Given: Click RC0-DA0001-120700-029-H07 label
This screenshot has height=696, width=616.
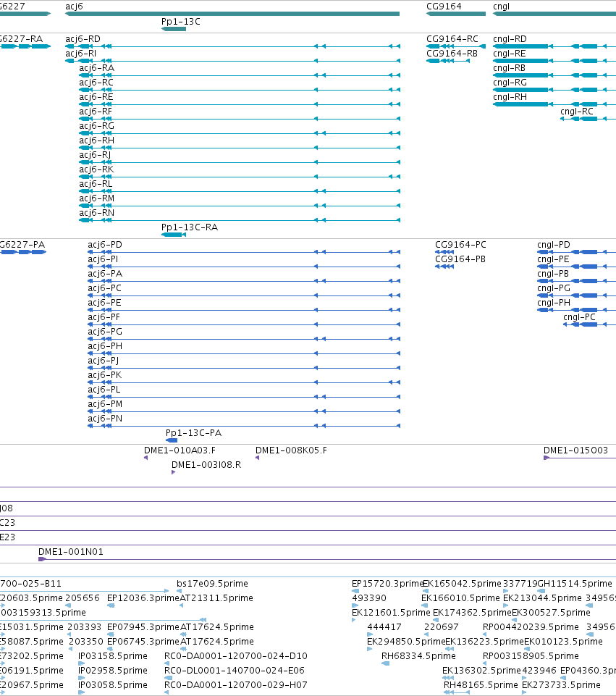Looking at the screenshot, I should [x=235, y=685].
